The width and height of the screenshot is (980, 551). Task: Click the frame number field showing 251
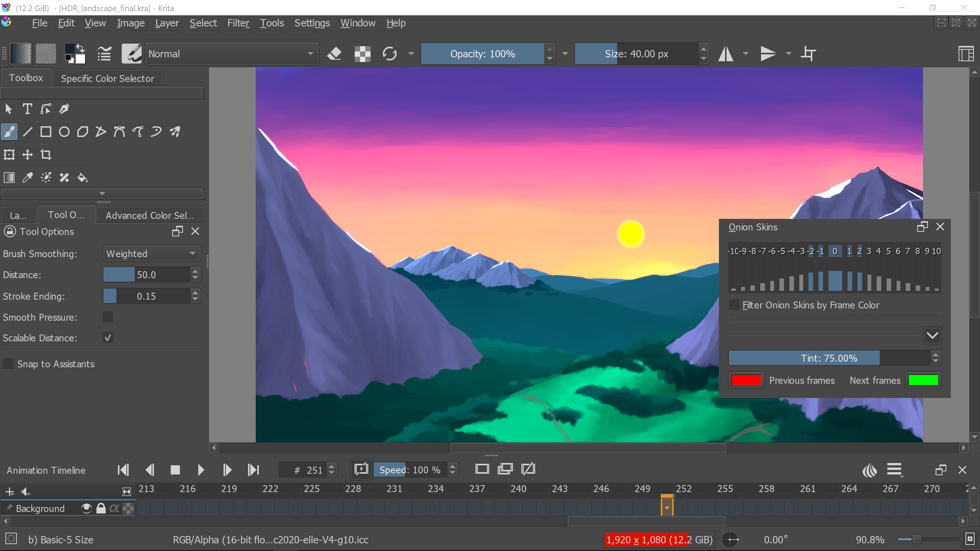coord(312,470)
